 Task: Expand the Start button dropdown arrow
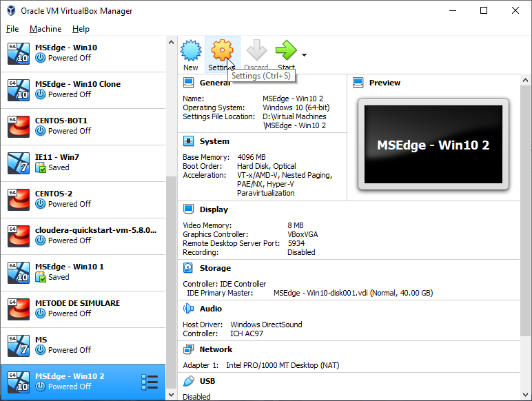pyautogui.click(x=304, y=54)
